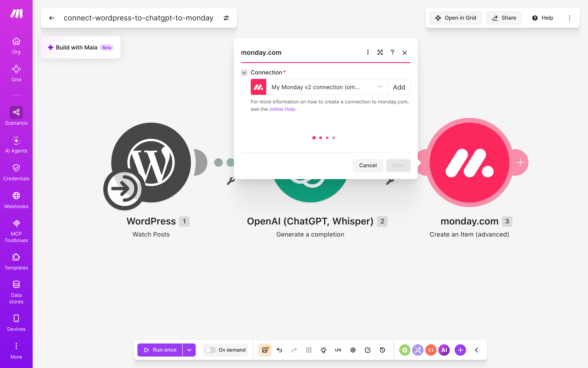Click the Save button
588x368 pixels.
(x=398, y=166)
